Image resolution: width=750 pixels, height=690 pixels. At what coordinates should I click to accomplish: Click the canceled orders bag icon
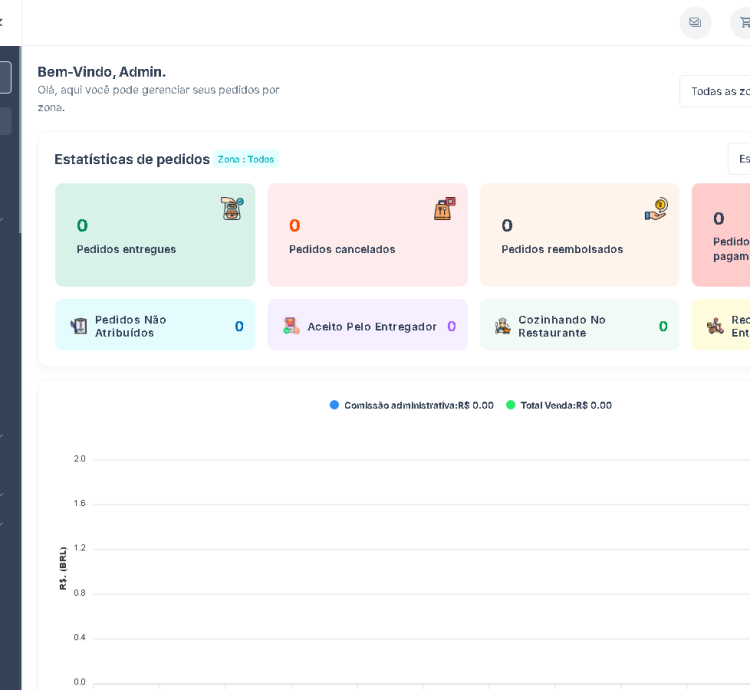pos(444,208)
